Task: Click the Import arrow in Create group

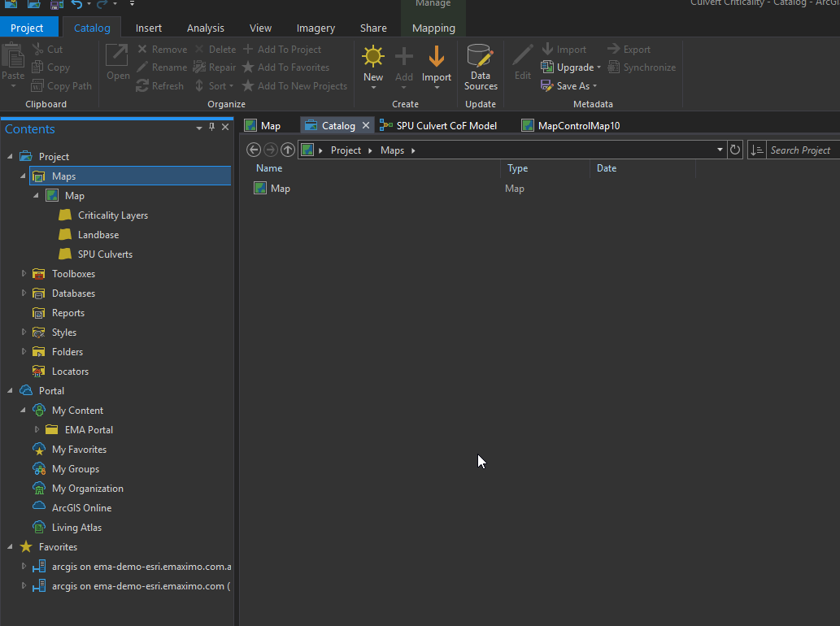Action: (x=436, y=57)
